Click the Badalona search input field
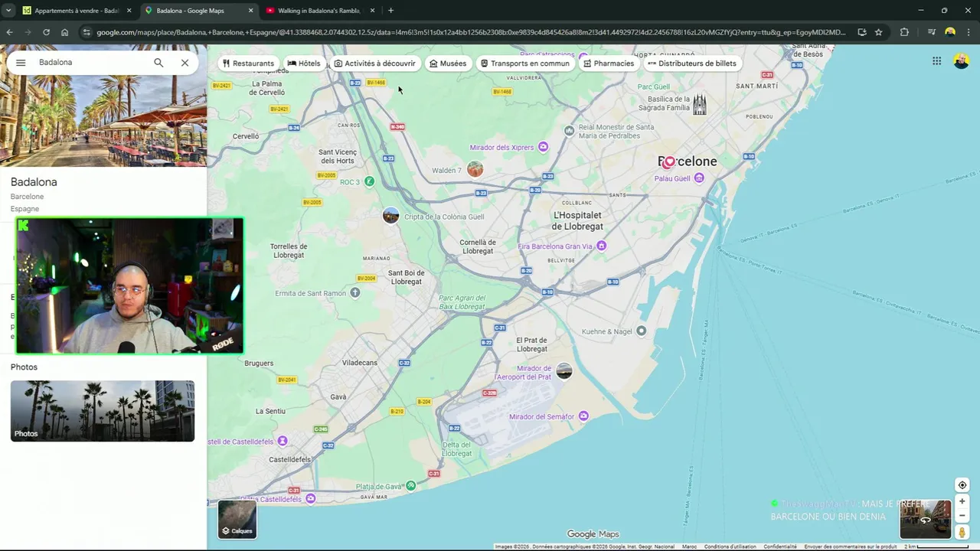 click(x=90, y=63)
